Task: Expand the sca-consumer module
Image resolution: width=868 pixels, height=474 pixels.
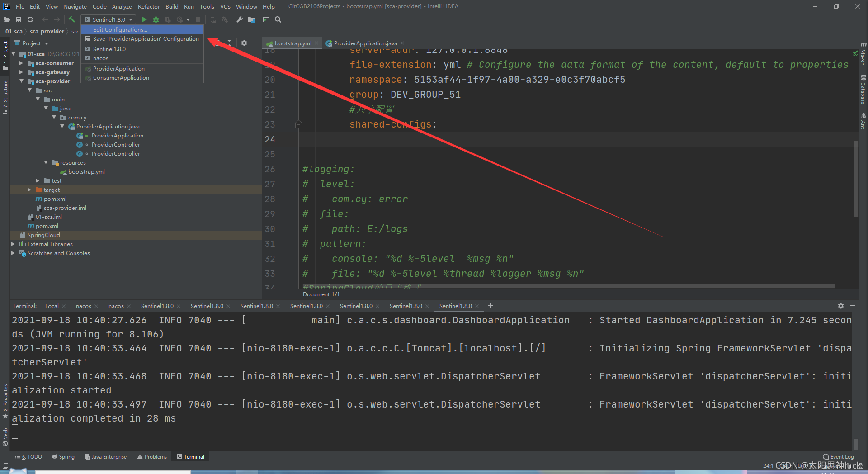Action: coord(21,63)
